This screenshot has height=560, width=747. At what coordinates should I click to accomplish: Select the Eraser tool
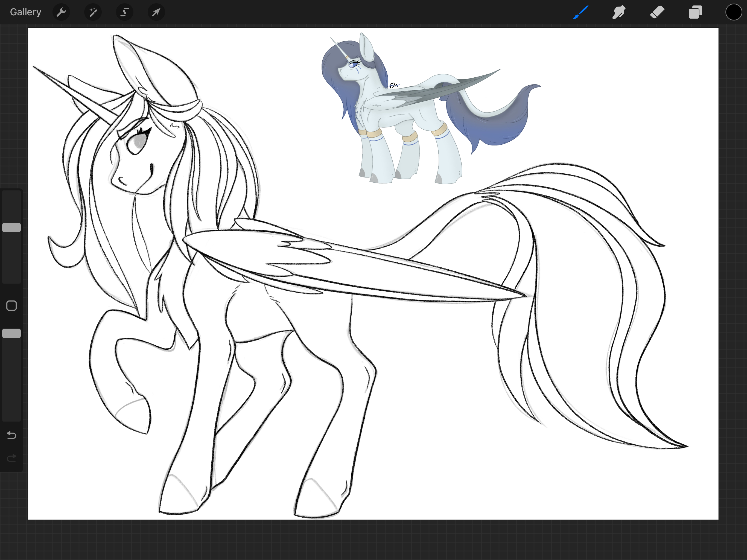point(657,12)
